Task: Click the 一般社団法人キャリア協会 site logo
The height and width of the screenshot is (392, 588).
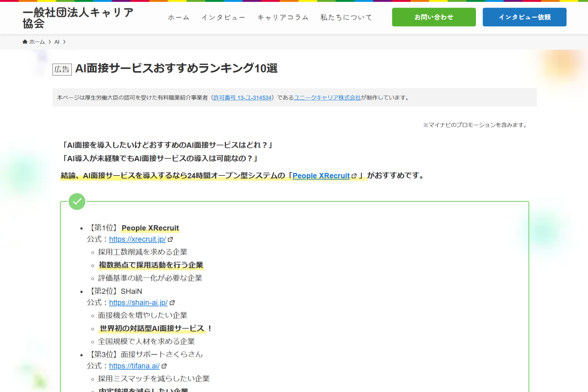Action: point(78,18)
